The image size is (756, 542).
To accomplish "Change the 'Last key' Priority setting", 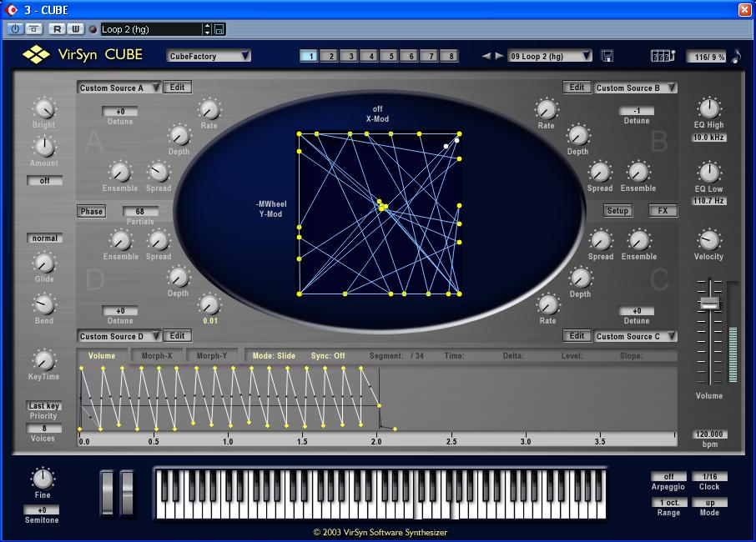I will (44, 405).
